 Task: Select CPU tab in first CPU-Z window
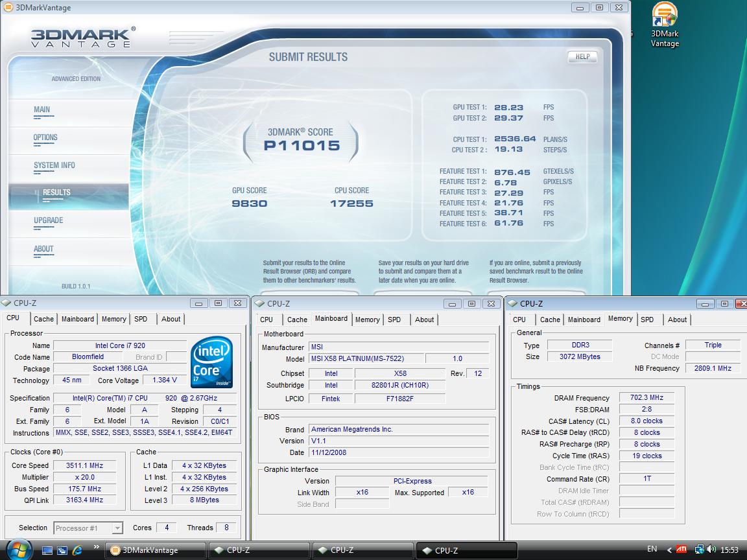(x=14, y=318)
